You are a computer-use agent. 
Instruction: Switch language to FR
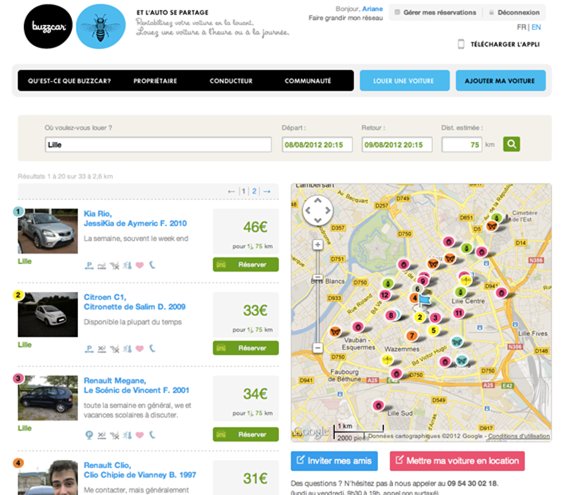point(521,27)
